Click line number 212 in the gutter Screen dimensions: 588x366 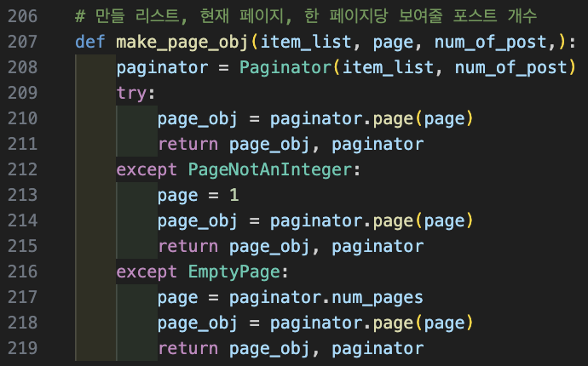22,169
